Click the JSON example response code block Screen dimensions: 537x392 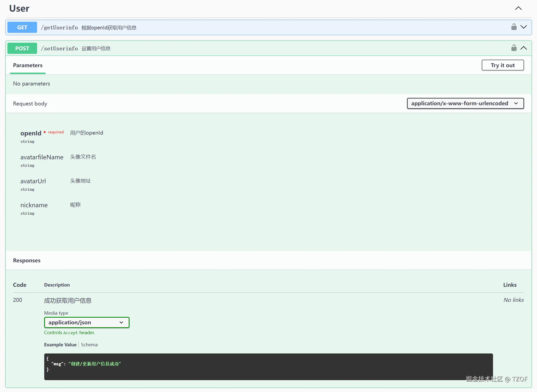268,367
